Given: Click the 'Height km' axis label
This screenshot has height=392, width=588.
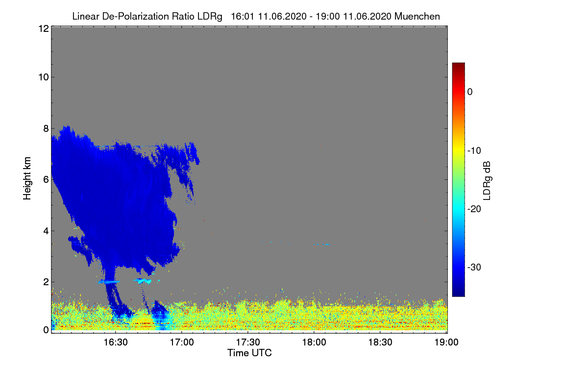Looking at the screenshot, I should pos(27,178).
